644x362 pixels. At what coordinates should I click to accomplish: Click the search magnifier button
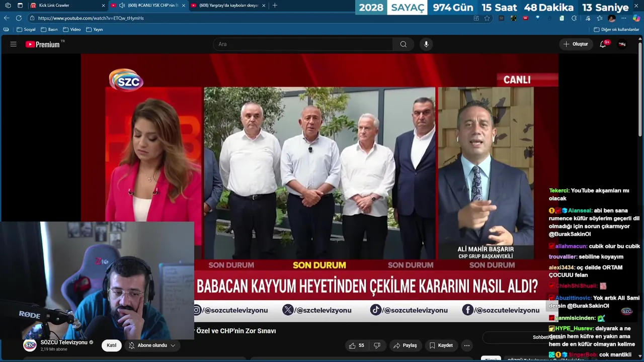click(404, 44)
